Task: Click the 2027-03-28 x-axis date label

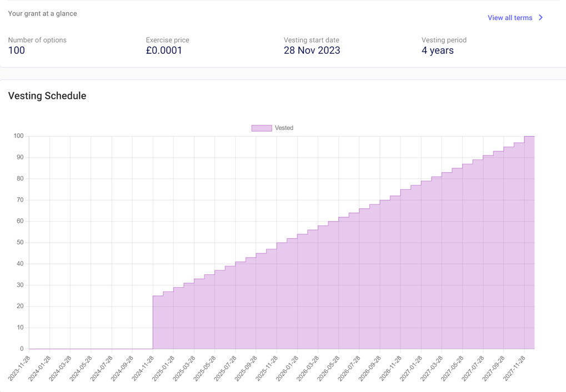Action: (x=433, y=368)
